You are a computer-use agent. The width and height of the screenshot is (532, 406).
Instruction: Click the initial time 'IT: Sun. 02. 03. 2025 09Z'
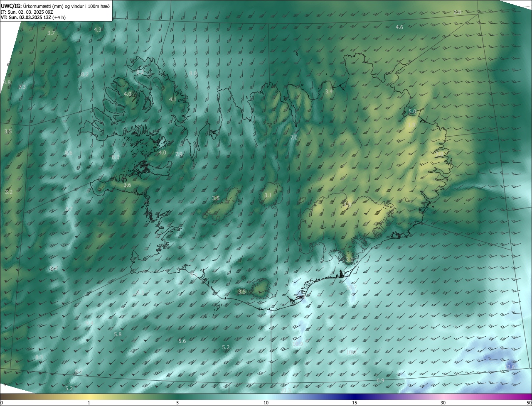[x=27, y=12]
